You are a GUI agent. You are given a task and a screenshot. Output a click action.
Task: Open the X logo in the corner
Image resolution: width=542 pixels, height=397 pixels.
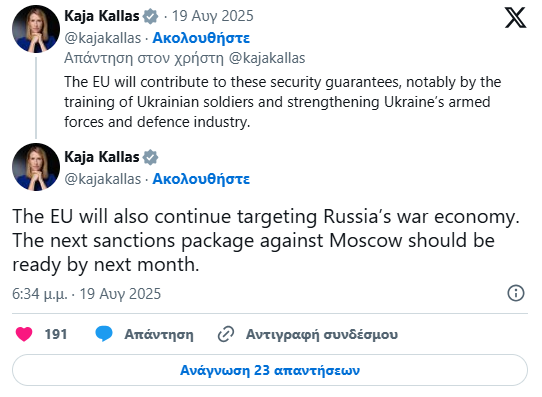(515, 18)
